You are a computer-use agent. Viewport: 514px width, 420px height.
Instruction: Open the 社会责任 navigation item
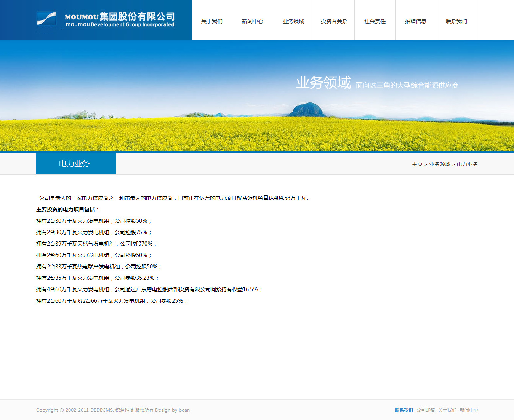tap(375, 21)
